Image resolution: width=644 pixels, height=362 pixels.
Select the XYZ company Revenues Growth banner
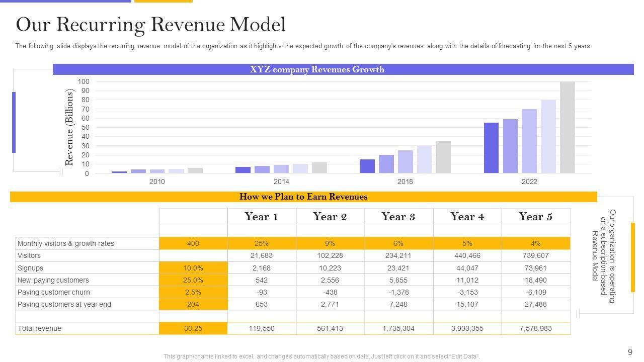pyautogui.click(x=317, y=69)
